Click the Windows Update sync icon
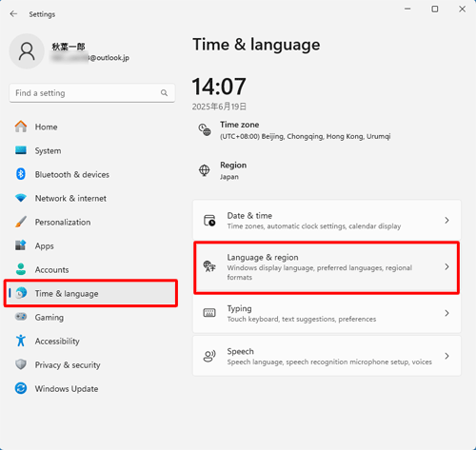The width and height of the screenshot is (476, 450). click(x=21, y=388)
